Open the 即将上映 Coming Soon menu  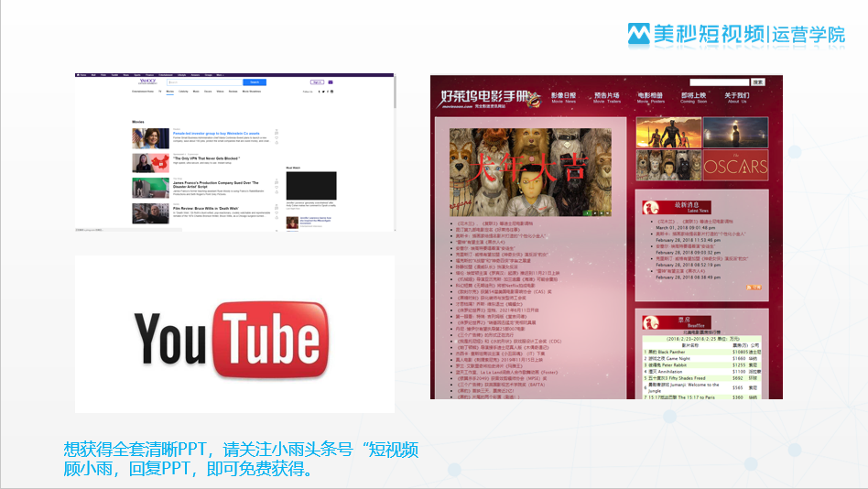click(x=694, y=97)
